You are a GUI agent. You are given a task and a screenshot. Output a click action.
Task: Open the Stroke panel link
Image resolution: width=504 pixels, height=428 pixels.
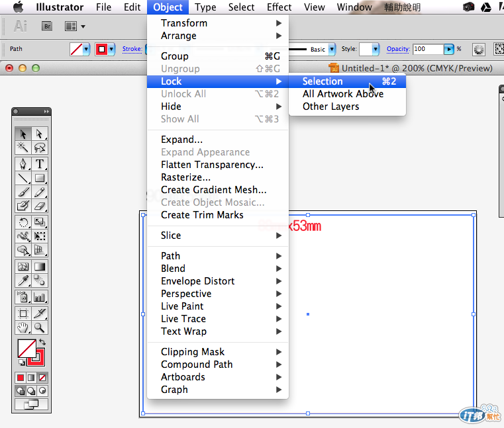(132, 49)
